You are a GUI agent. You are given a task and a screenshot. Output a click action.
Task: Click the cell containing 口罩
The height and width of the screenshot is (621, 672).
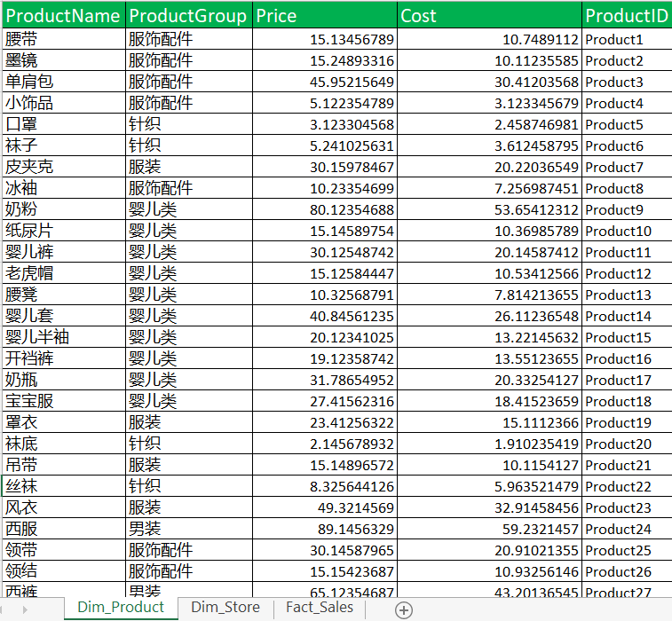pos(64,124)
